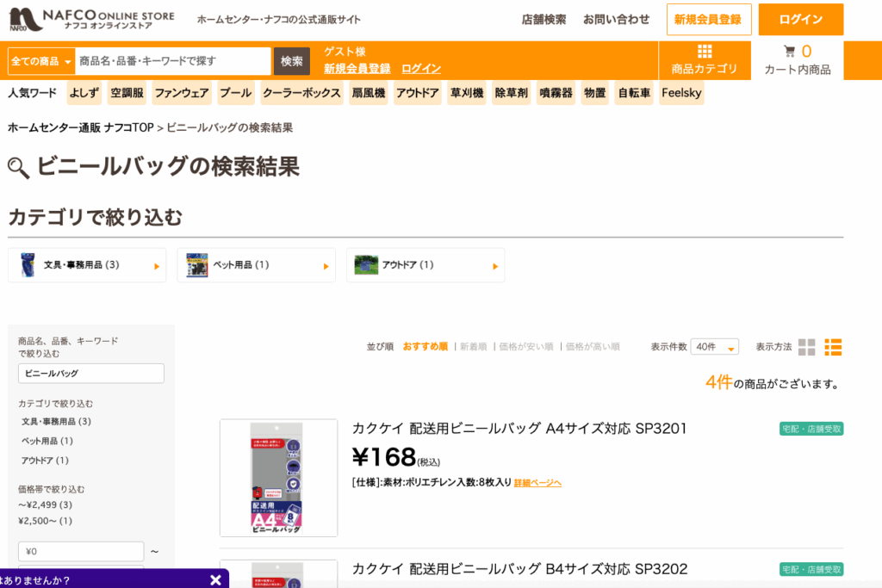Click the 新規会員登録 button in header
This screenshot has height=588, width=882.
[x=709, y=20]
